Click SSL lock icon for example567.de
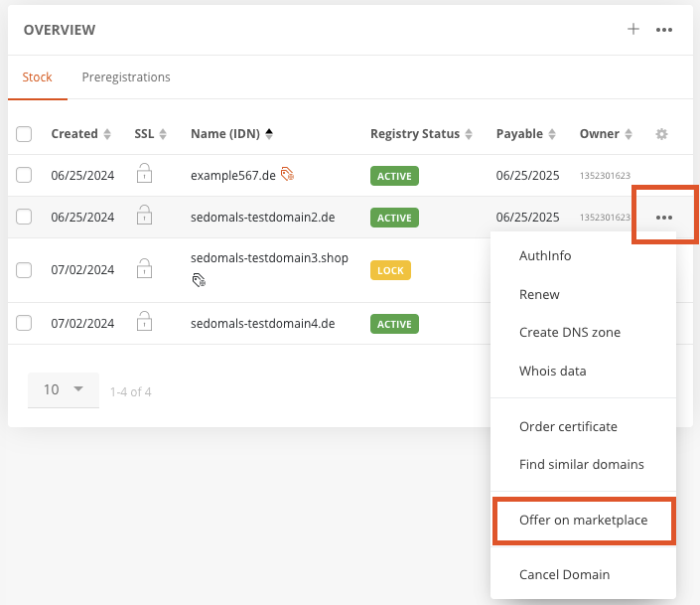The height and width of the screenshot is (605, 700). 144,174
